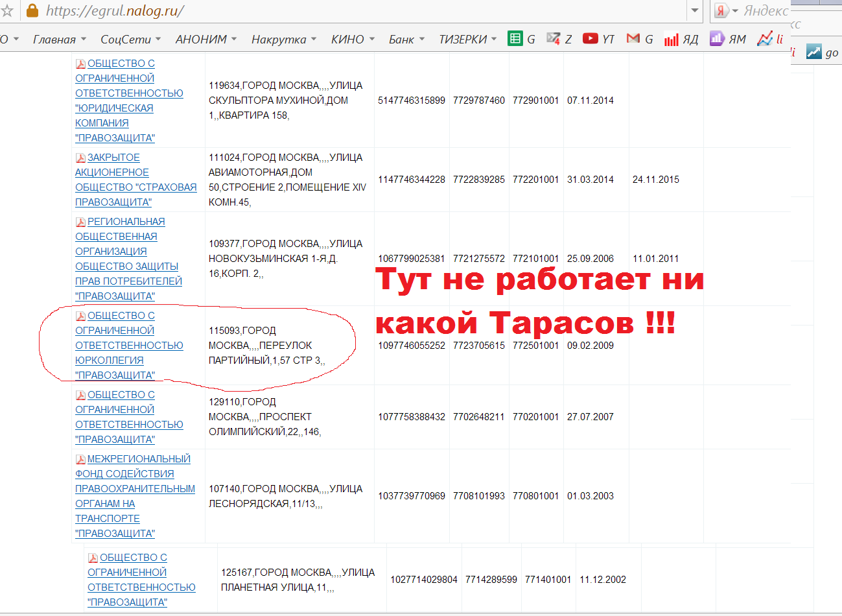Select address cell улица Авиамоторная дом 50

[290, 180]
